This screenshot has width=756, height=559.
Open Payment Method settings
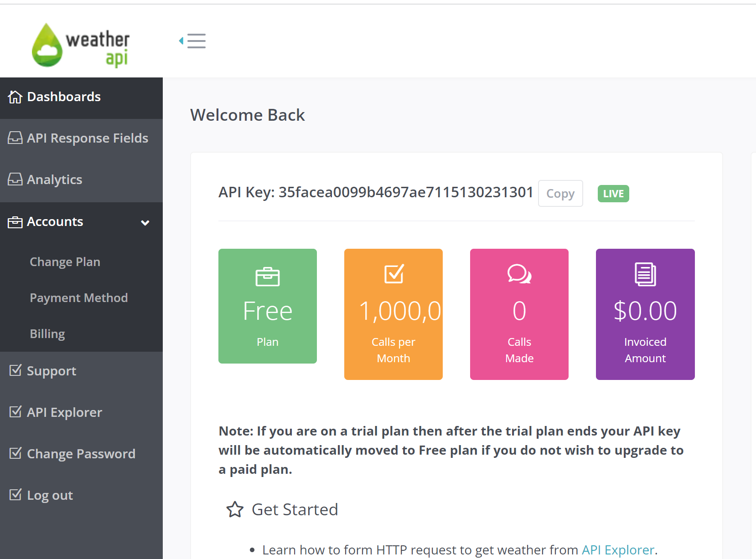[x=78, y=298]
